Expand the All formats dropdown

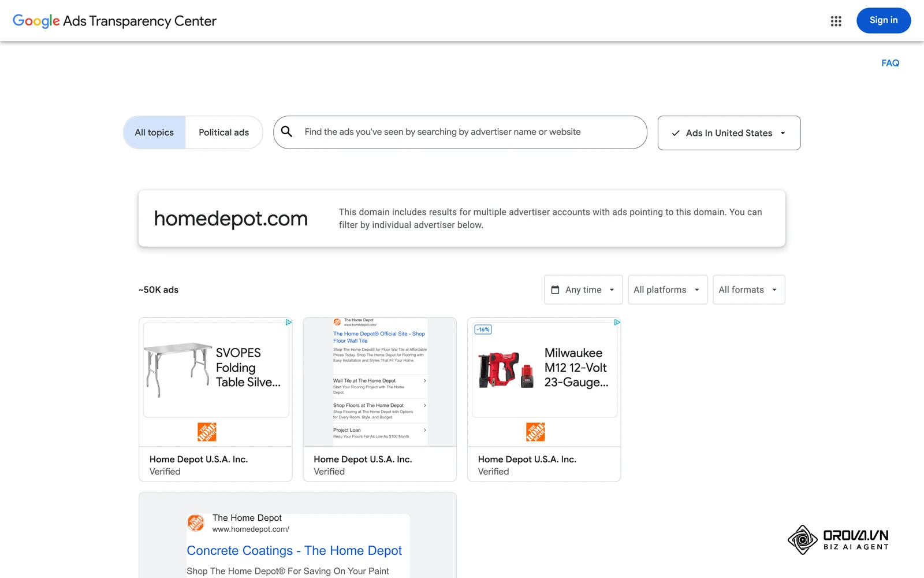(748, 290)
